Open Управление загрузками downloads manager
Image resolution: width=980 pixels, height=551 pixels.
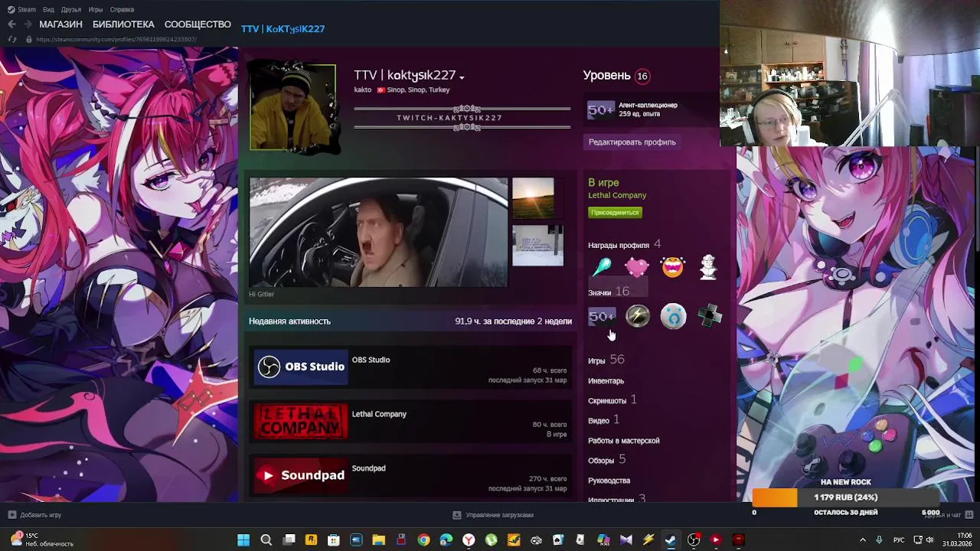tap(493, 515)
